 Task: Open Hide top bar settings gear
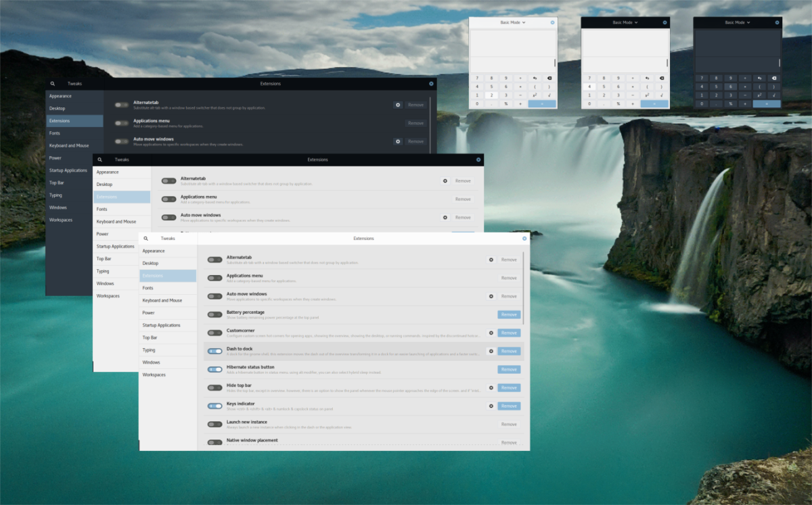[x=491, y=387]
